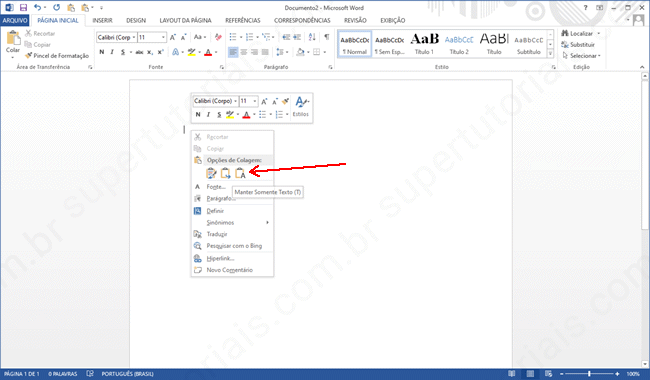Switch to the DESIGN tab
The image size is (650, 380).
coord(136,20)
